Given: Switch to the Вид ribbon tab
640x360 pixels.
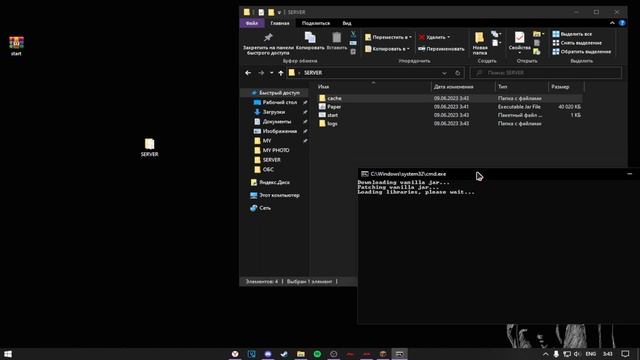Looking at the screenshot, I should coord(347,23).
